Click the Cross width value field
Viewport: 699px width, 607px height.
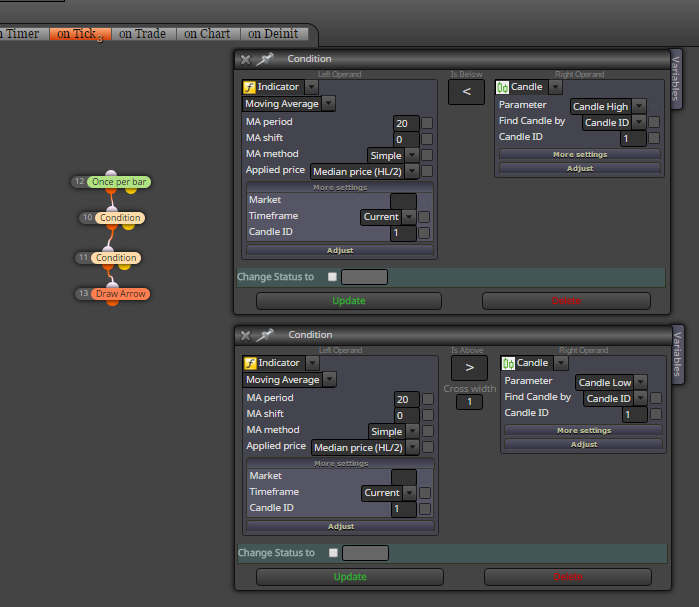[469, 402]
